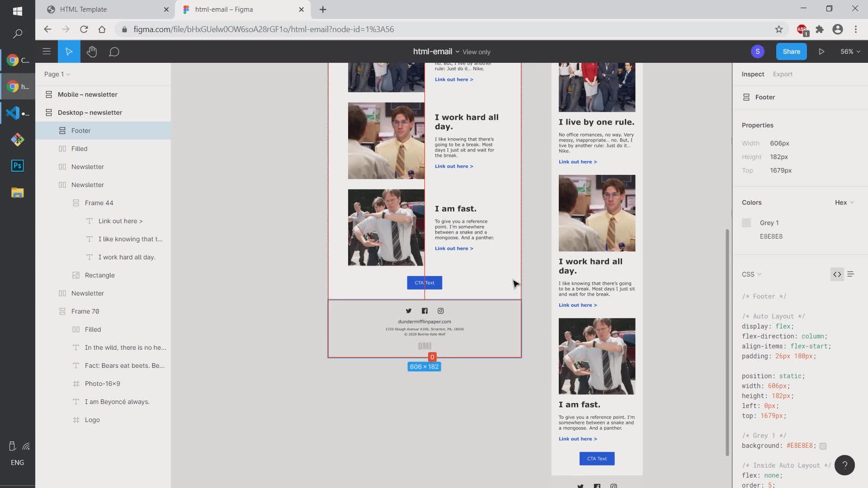Select the Hand tool

92,52
